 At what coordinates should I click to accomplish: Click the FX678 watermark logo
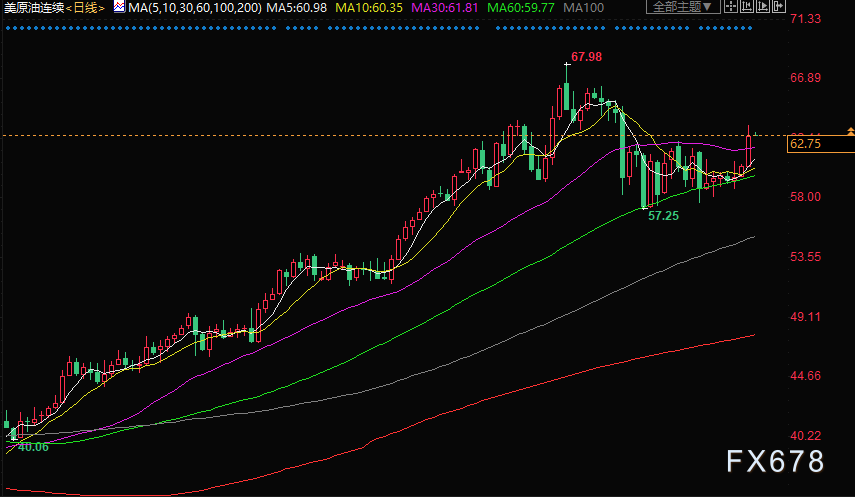click(774, 461)
